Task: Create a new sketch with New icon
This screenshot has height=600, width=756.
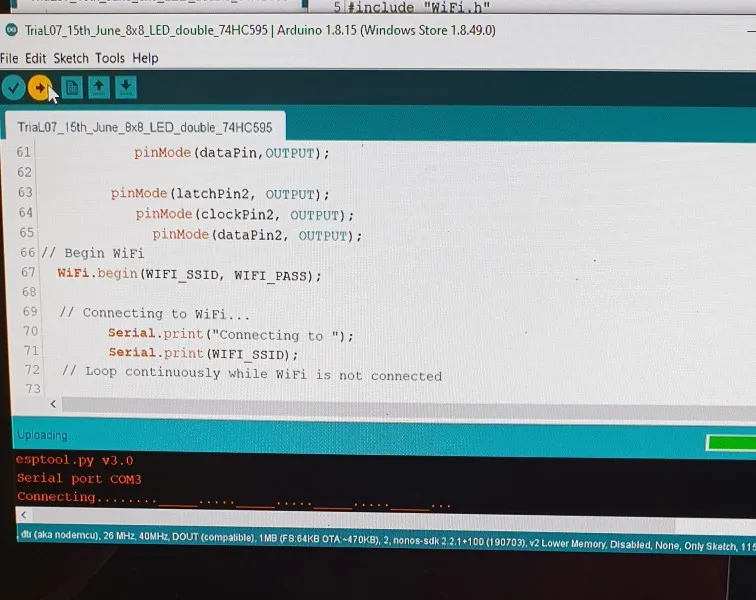Action: 72,88
